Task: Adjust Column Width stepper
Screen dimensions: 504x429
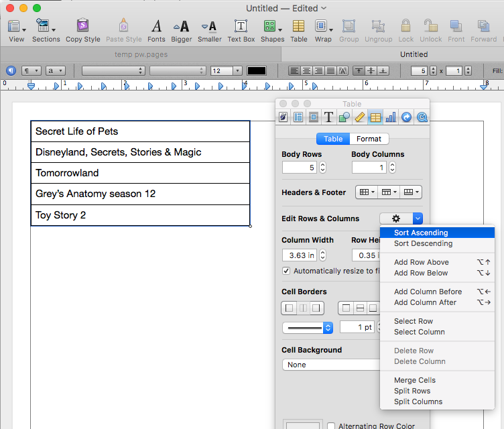Action: 323,255
